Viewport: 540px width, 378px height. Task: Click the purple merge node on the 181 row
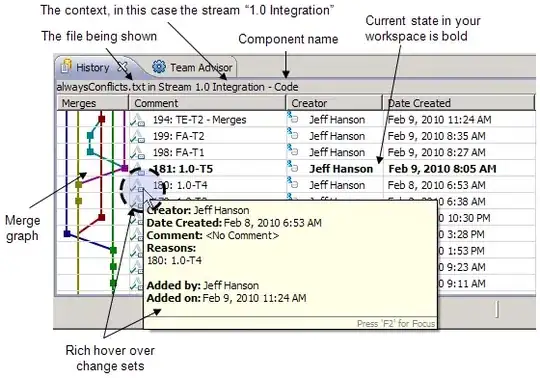124,168
